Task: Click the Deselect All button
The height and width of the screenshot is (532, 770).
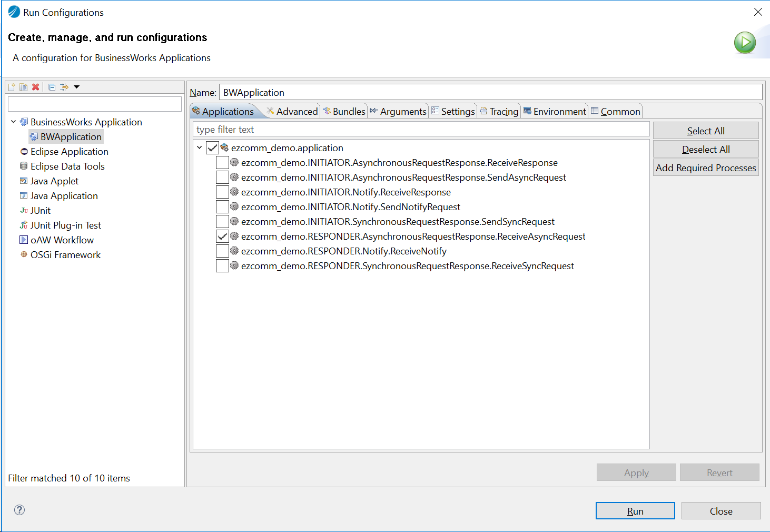Action: click(706, 149)
